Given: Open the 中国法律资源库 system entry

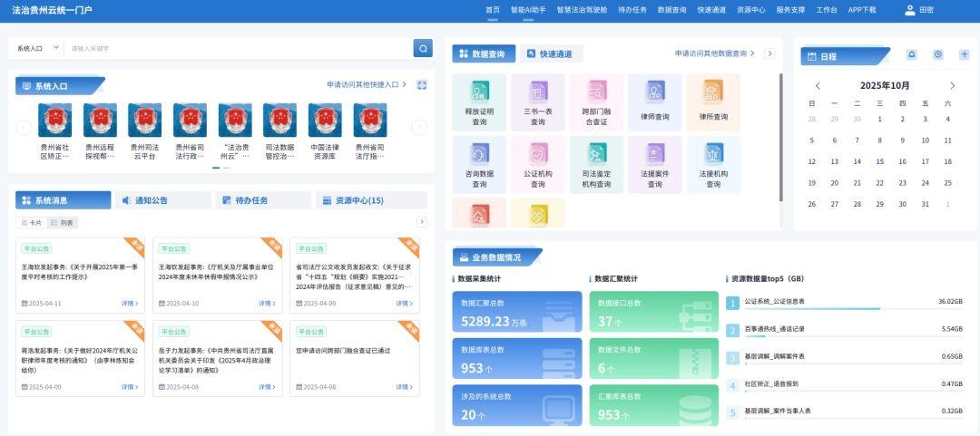Looking at the screenshot, I should 325,131.
